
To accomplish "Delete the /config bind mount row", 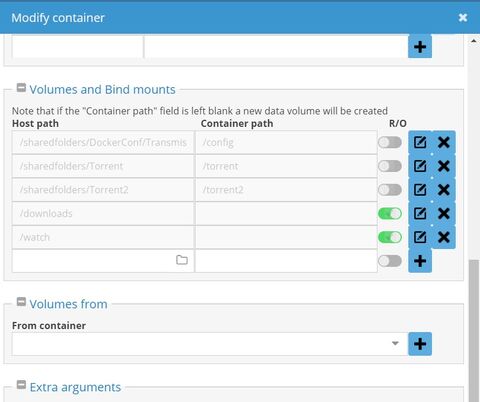I will (x=444, y=142).
